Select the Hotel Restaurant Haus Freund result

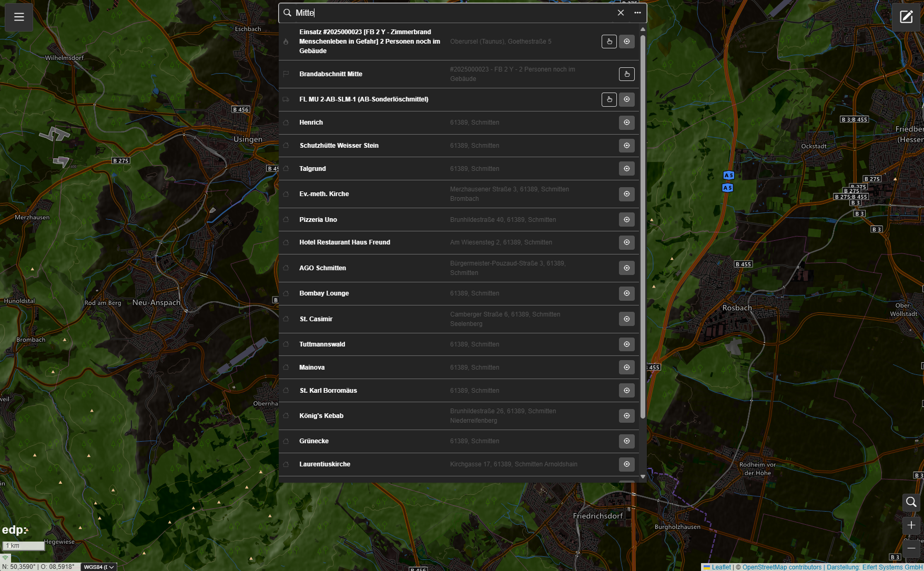coord(344,242)
